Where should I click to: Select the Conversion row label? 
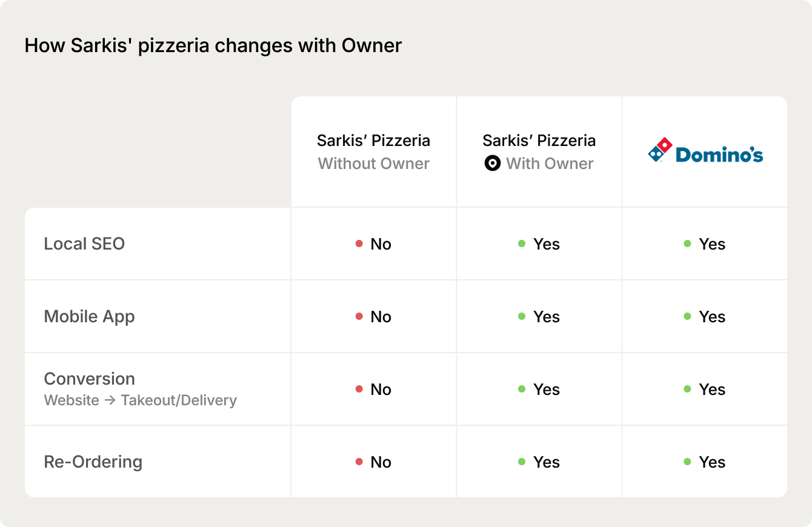pyautogui.click(x=89, y=379)
